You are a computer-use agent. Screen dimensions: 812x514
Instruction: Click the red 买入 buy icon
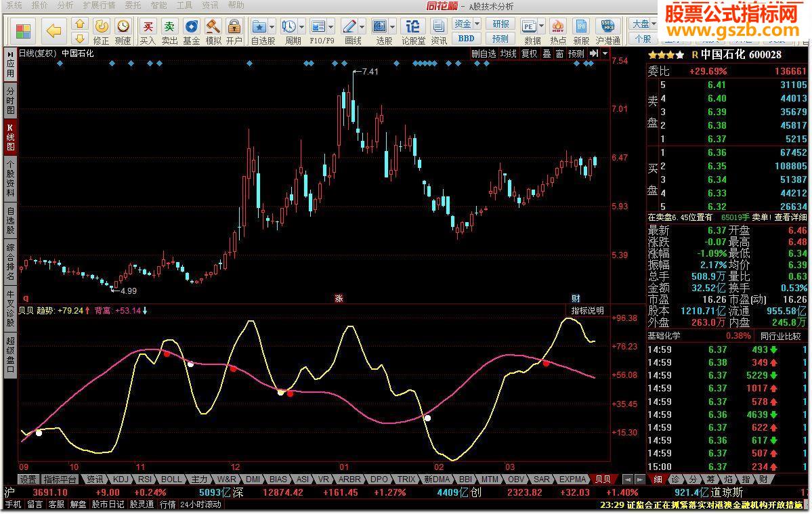[x=148, y=32]
